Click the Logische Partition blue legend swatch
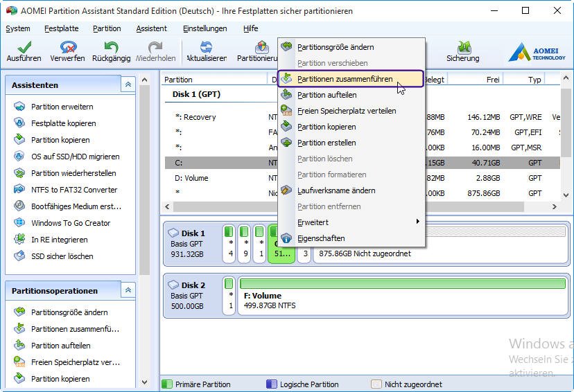Screen dimensions: 574x392 (272, 384)
